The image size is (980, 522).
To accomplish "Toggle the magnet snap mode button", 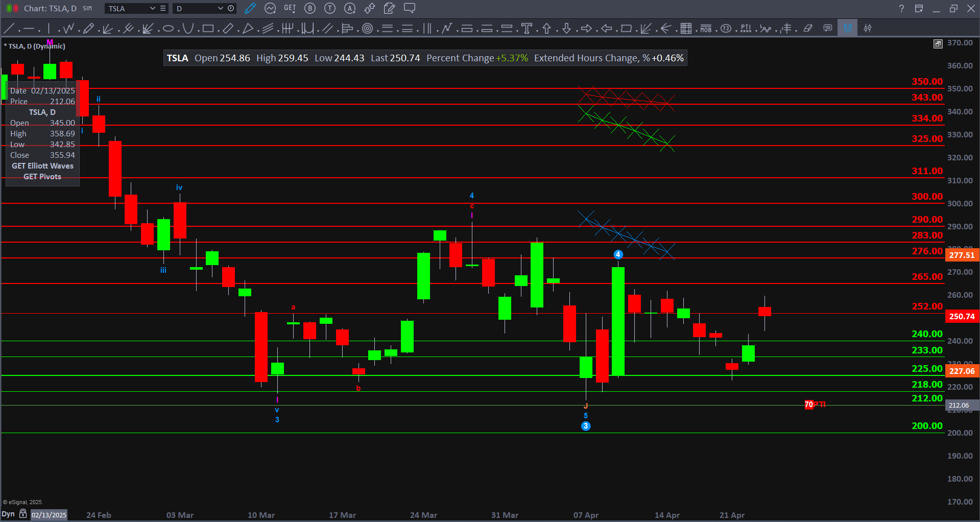I will pyautogui.click(x=848, y=29).
